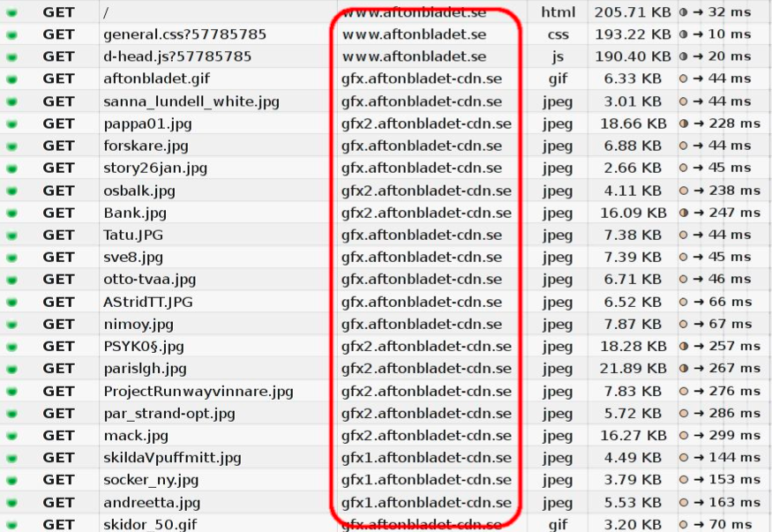Select the mack.jpg request
The image size is (772, 532).
136,436
